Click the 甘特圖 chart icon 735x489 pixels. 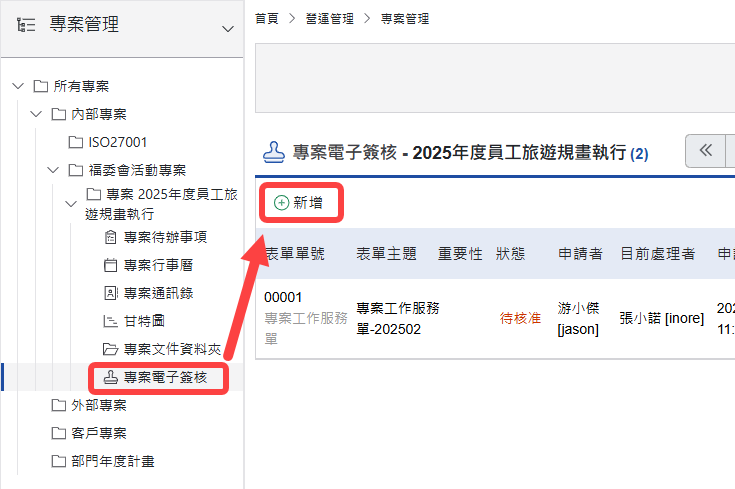click(111, 321)
